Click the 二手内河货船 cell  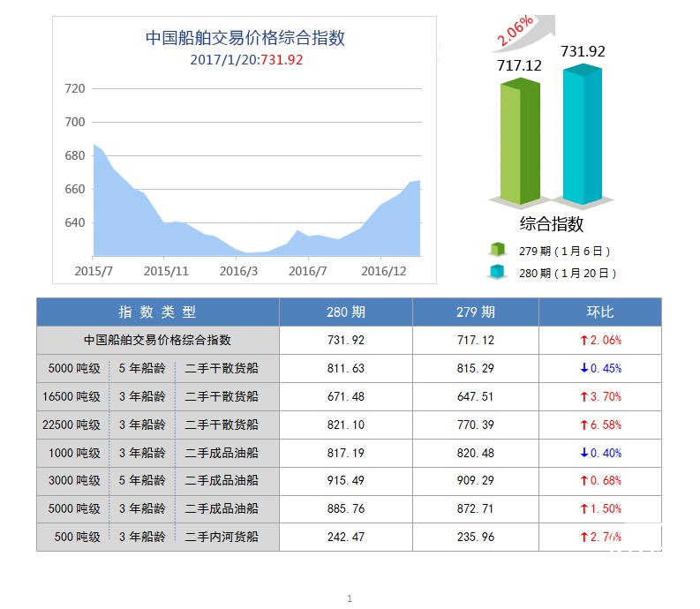tap(222, 537)
